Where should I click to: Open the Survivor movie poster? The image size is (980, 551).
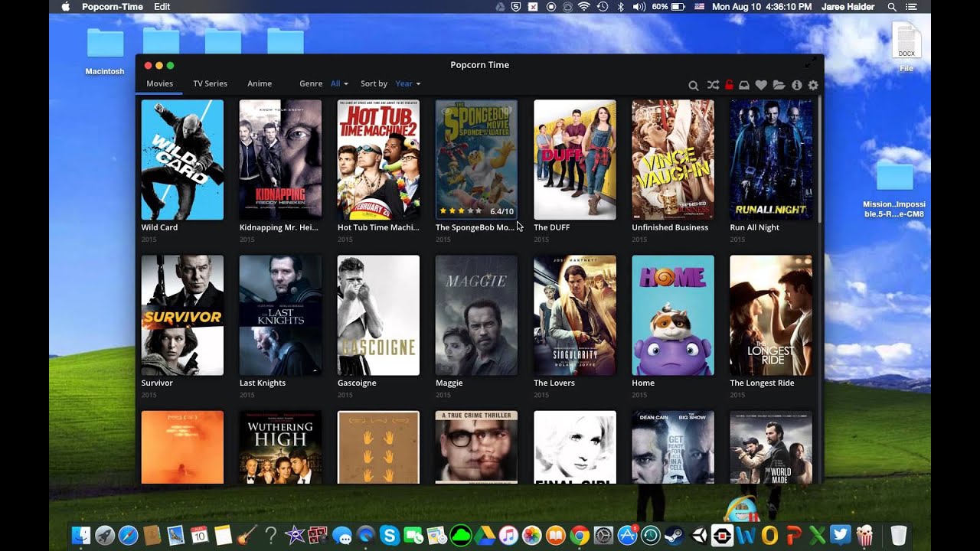(x=182, y=315)
